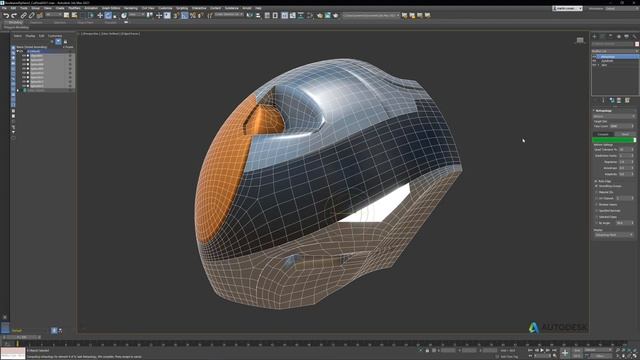Click the object color swatch beside name field
This screenshot has height=360, width=640.
[637, 44]
